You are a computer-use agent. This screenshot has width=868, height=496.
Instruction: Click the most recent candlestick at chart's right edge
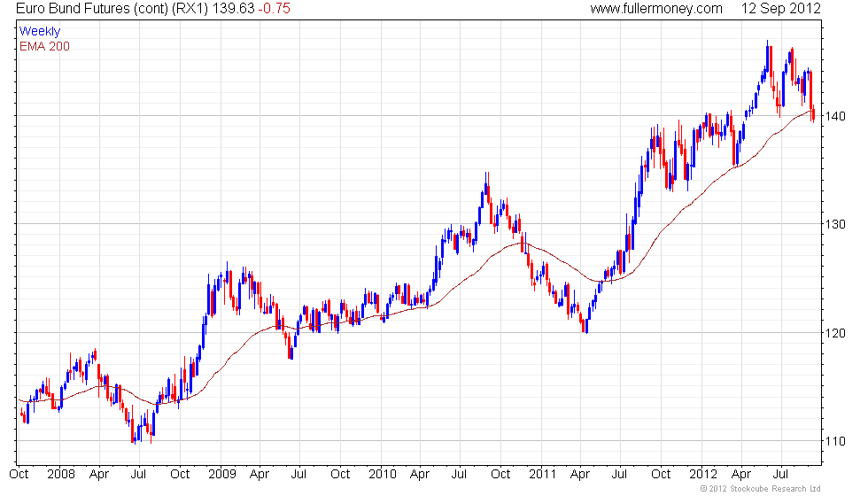813,113
